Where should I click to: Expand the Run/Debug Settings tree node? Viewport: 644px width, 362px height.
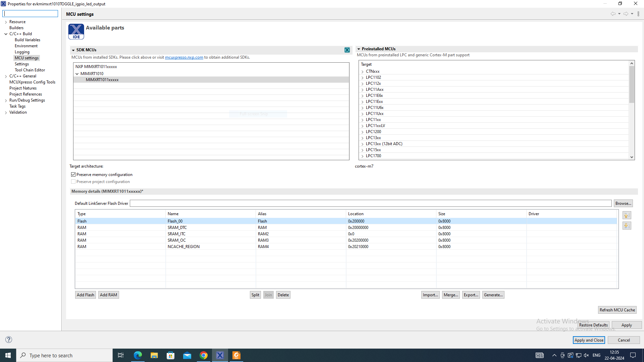pyautogui.click(x=6, y=100)
